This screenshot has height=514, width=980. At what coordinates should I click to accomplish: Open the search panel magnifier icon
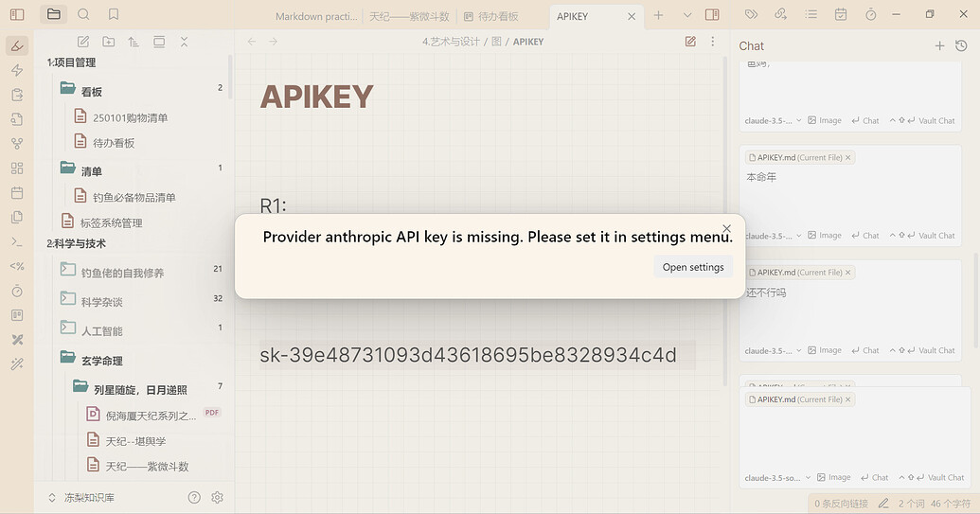click(x=83, y=14)
